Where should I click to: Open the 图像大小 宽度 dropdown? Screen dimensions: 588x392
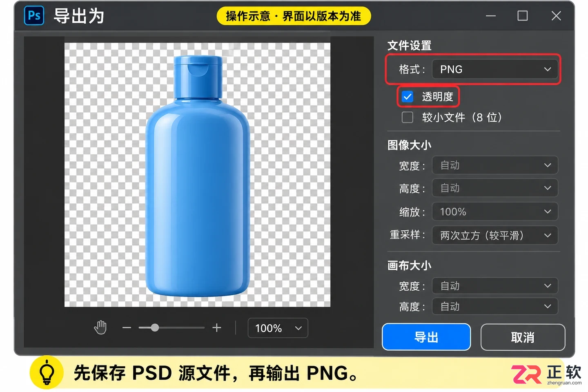coord(495,165)
